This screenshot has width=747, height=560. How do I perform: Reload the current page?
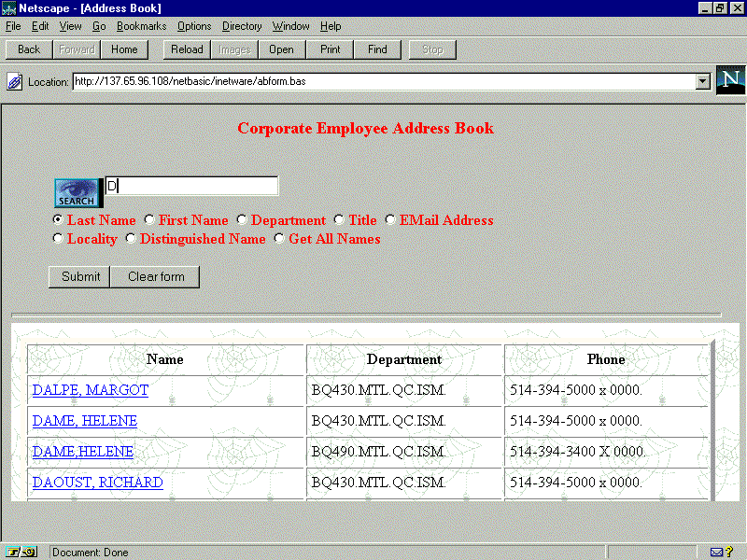click(187, 49)
